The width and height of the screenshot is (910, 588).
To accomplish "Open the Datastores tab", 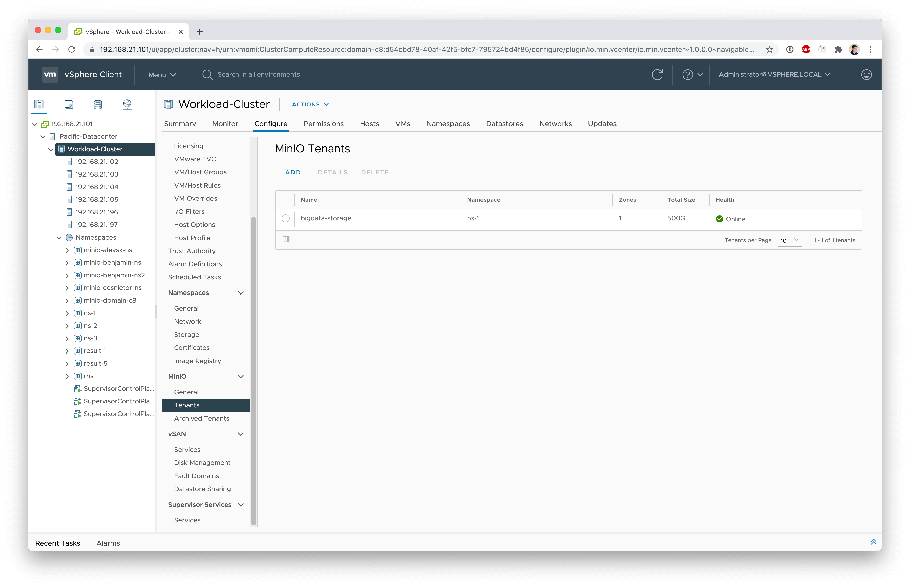I will pos(504,124).
